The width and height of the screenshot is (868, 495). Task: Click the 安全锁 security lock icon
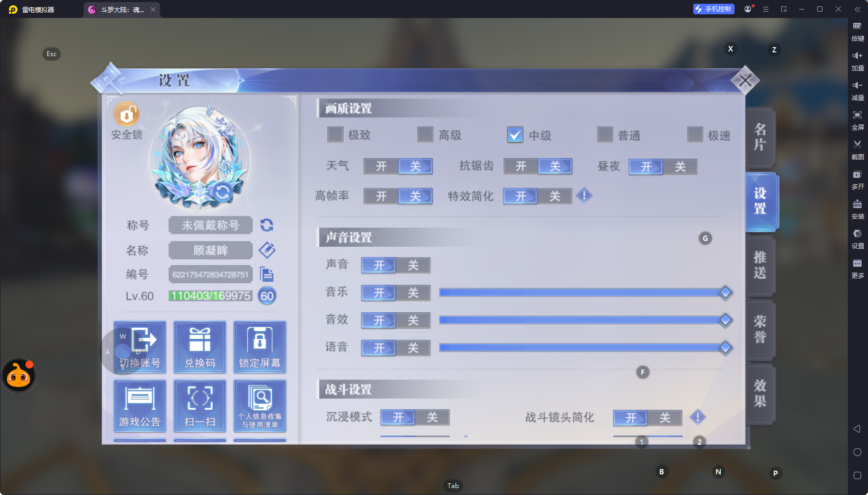(x=126, y=114)
